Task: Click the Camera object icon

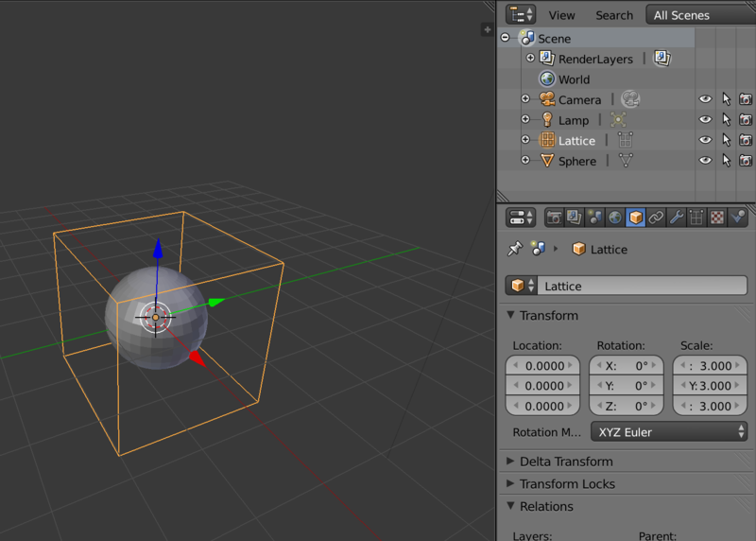Action: tap(547, 99)
